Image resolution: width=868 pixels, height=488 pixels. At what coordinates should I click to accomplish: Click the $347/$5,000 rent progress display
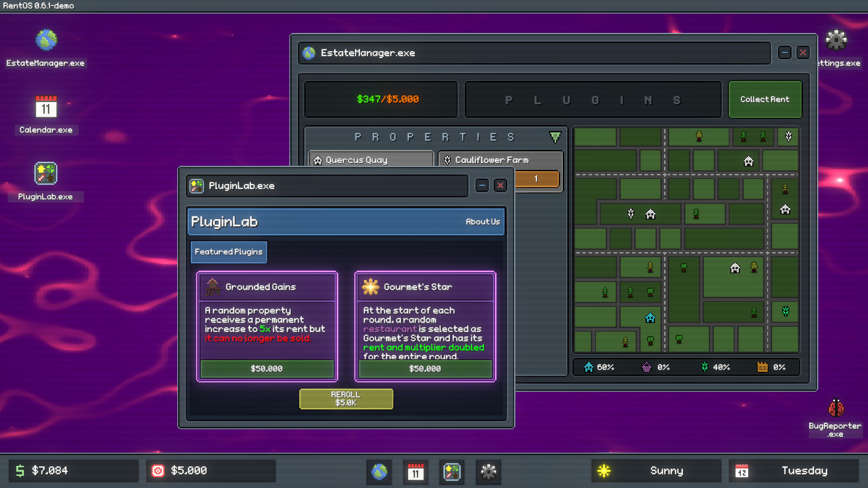click(x=381, y=99)
